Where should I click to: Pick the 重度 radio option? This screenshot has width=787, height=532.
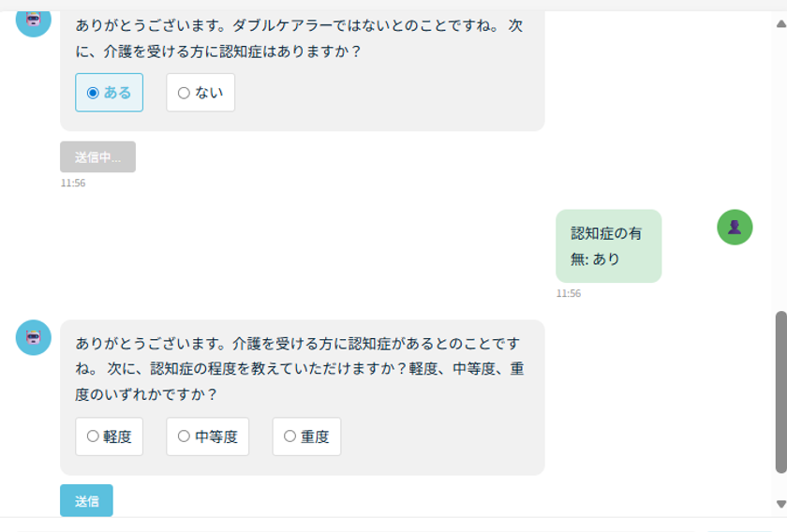coord(306,436)
